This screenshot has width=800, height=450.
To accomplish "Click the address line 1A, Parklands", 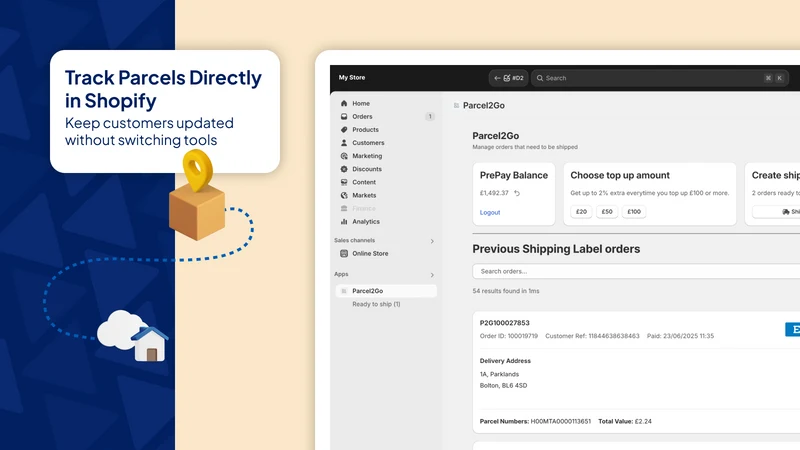I will [499, 374].
